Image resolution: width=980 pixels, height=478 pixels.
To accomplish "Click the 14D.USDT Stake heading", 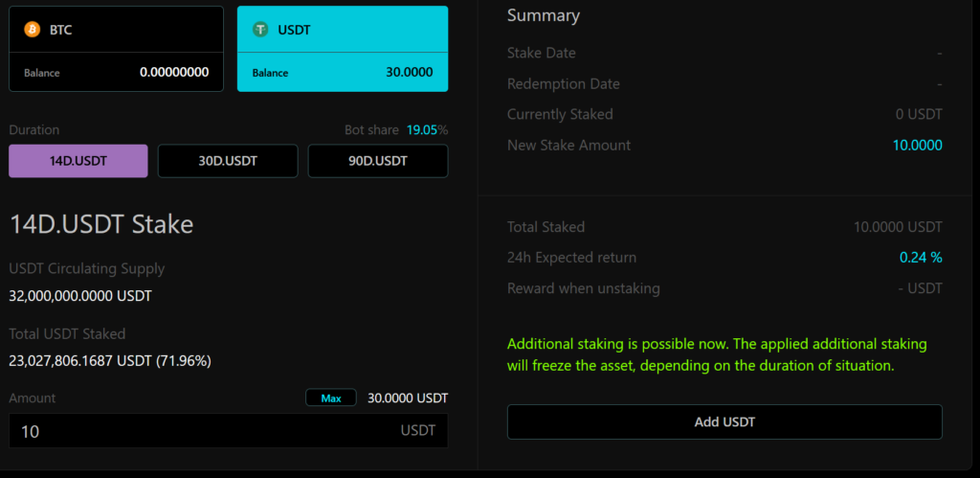I will point(101,224).
